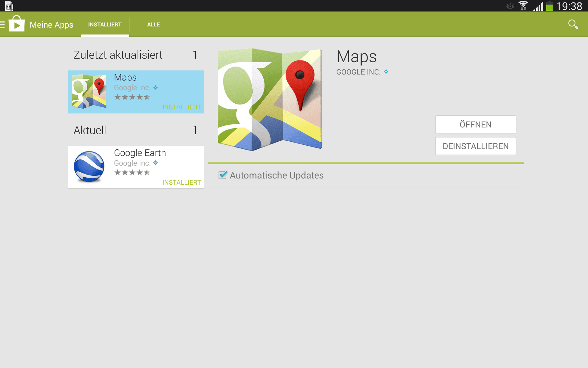Tap the search magnifier icon
Screen dimensions: 588x368
pyautogui.click(x=573, y=25)
